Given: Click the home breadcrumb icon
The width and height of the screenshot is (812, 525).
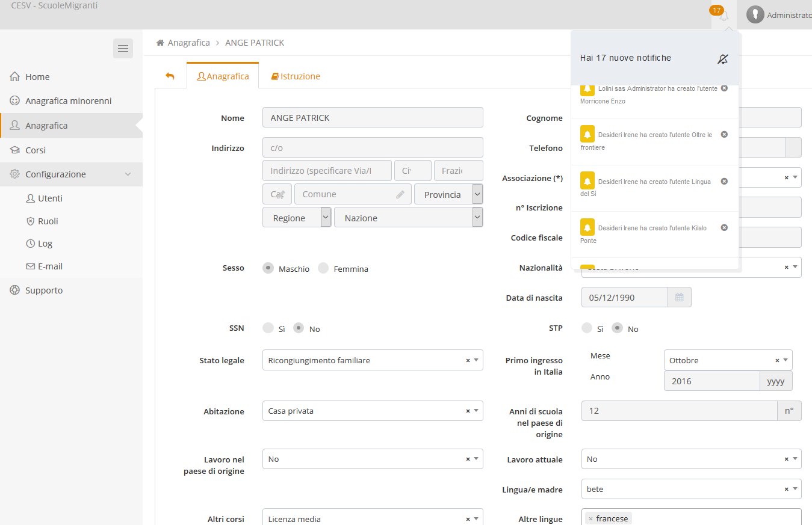Looking at the screenshot, I should click(160, 43).
